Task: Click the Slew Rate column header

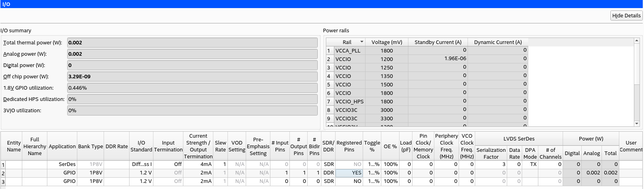Action: pos(221,146)
